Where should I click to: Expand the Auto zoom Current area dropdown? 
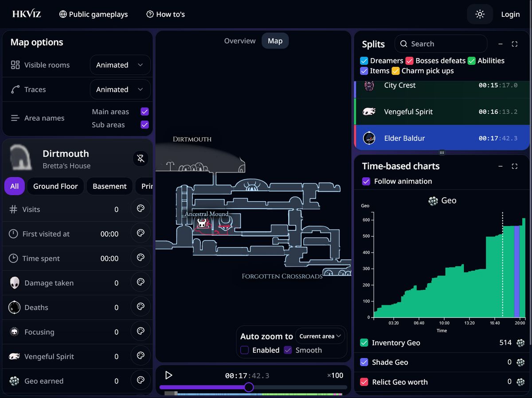pyautogui.click(x=320, y=336)
